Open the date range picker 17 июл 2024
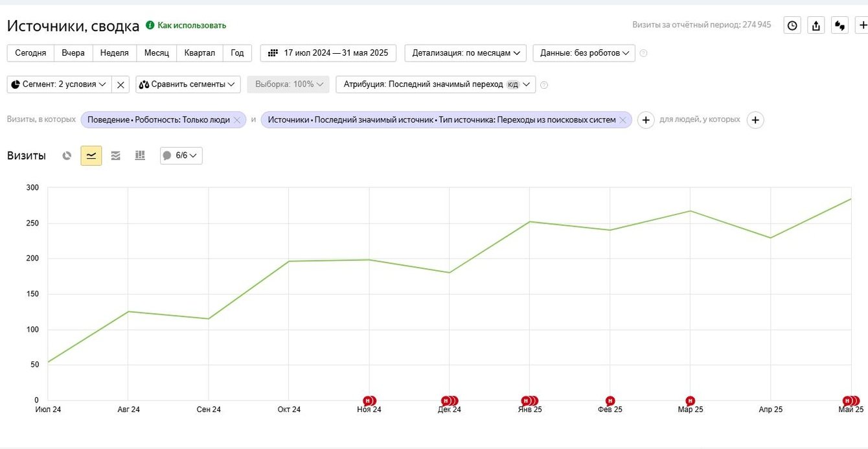 point(328,53)
